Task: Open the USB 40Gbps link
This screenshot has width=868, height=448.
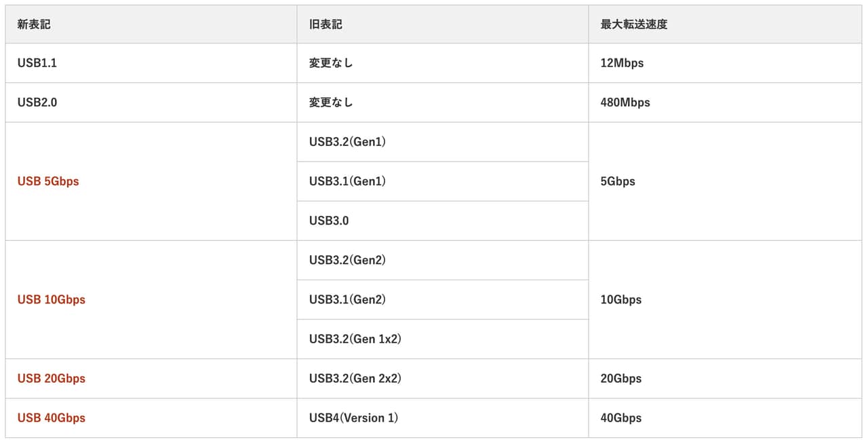Action: [x=52, y=417]
